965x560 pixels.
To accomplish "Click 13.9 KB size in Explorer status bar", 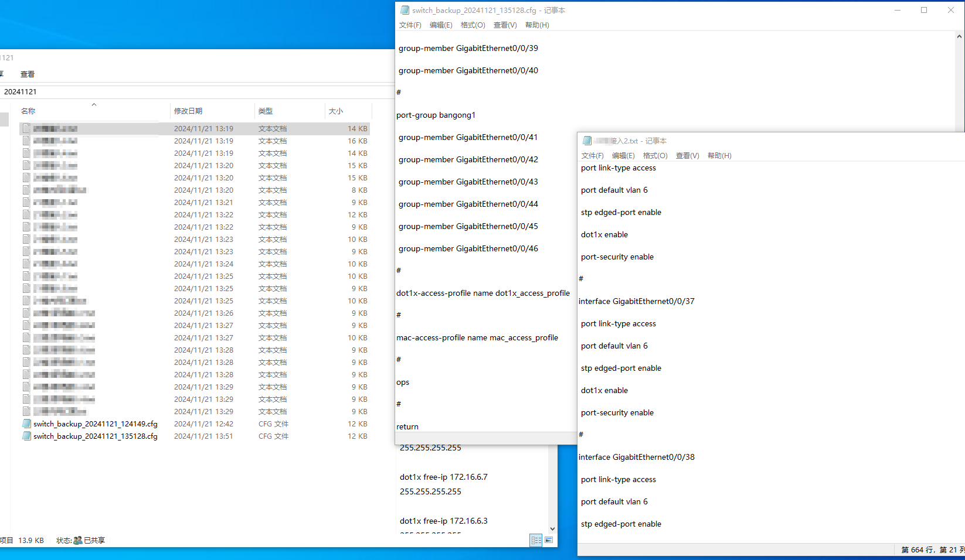I will (x=31, y=541).
